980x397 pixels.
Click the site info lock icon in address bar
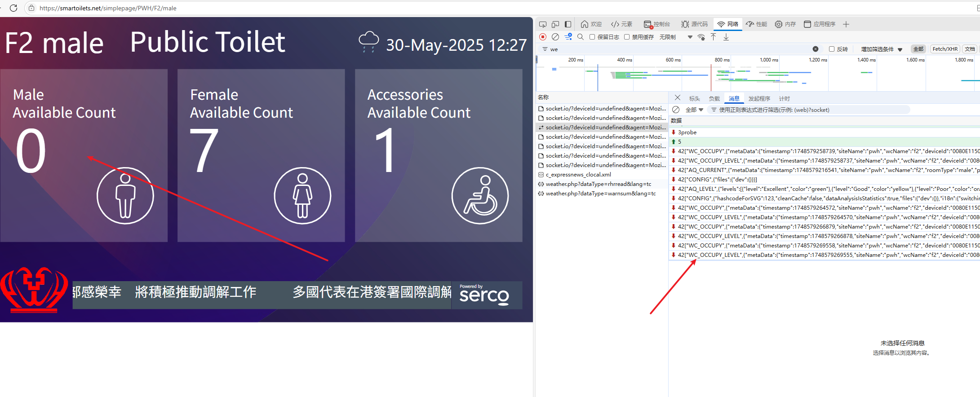31,8
